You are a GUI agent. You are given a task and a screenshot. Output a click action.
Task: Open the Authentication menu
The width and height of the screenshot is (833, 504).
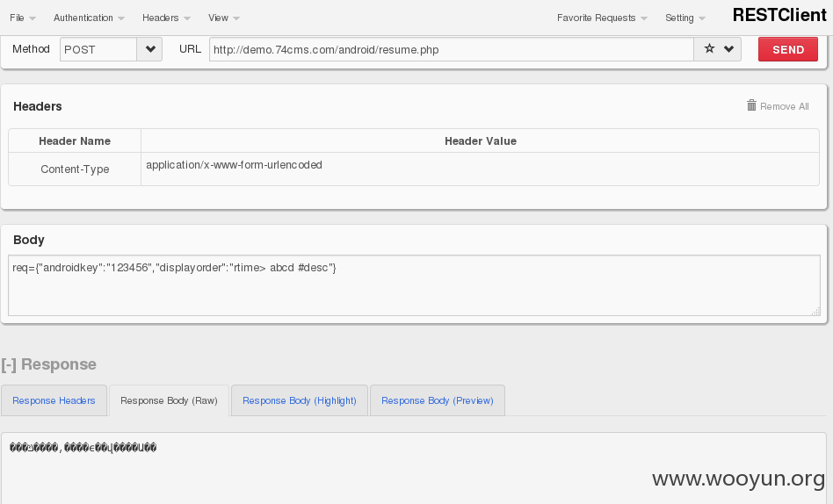click(x=89, y=18)
